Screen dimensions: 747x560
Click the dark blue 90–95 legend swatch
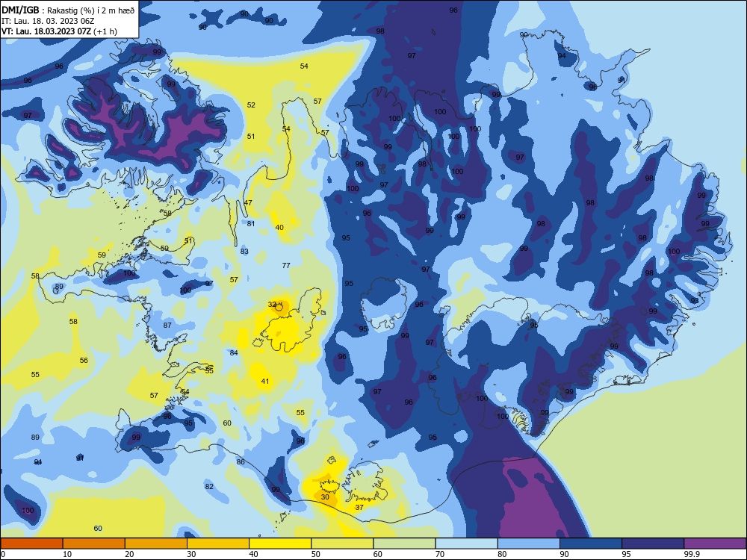tap(591, 544)
